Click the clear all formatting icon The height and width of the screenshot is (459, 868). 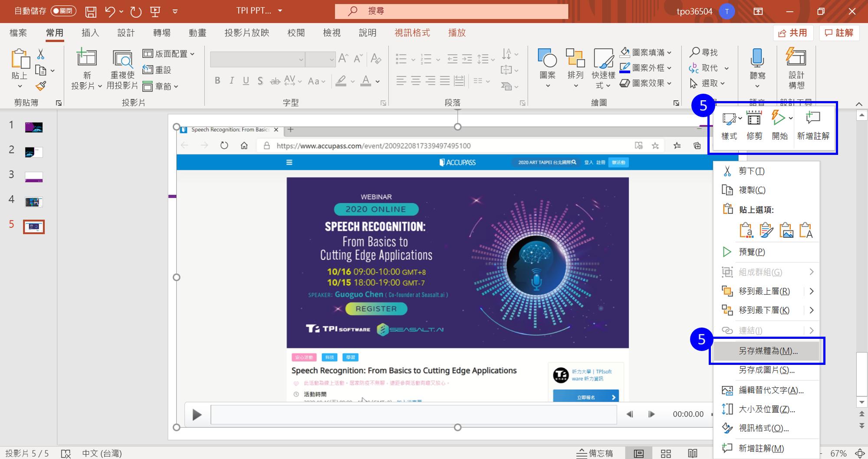[376, 59]
